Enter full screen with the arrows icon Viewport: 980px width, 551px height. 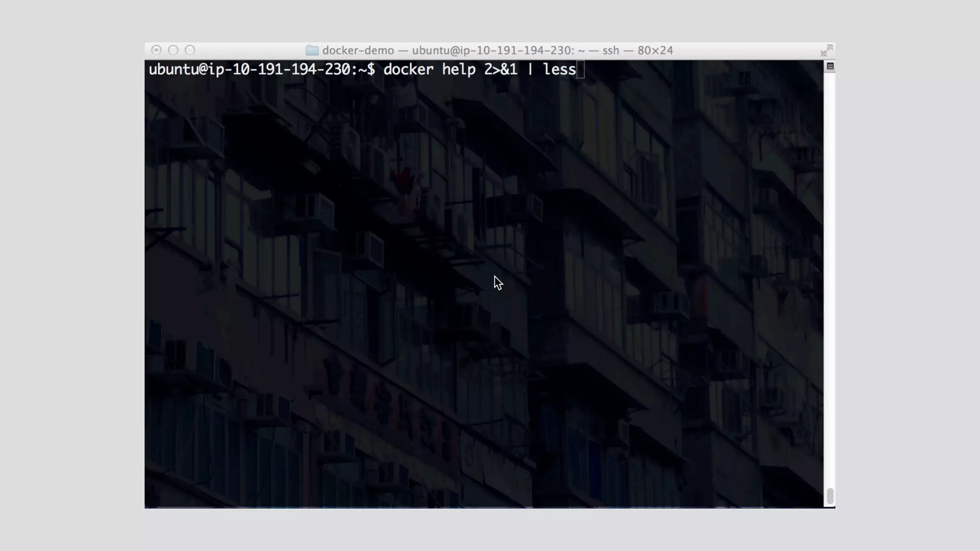826,50
